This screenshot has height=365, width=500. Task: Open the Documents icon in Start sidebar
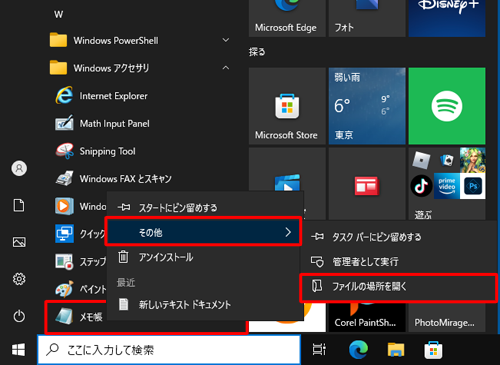(19, 205)
